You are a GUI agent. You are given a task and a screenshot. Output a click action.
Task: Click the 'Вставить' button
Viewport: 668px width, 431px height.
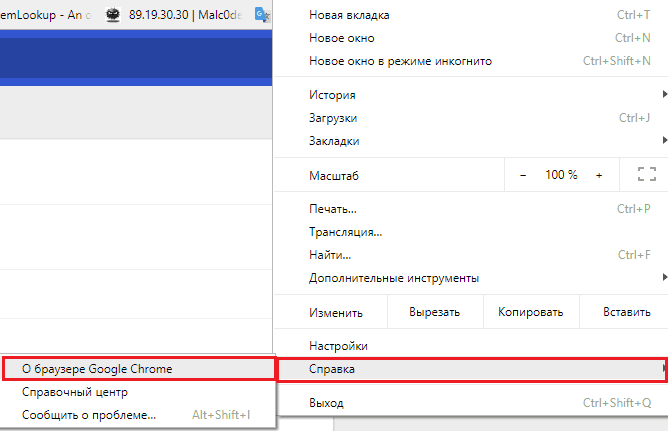point(626,312)
